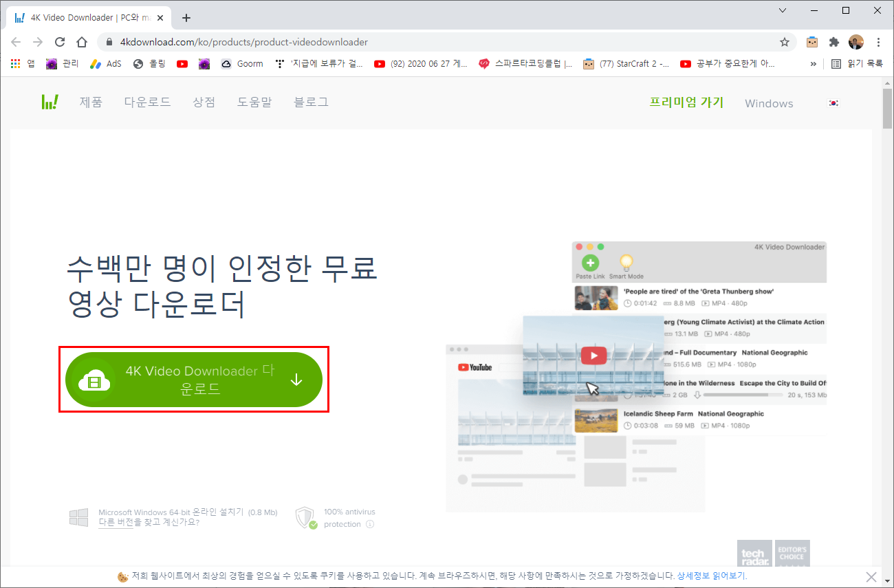Open the apps grid bookmark

pyautogui.click(x=21, y=63)
